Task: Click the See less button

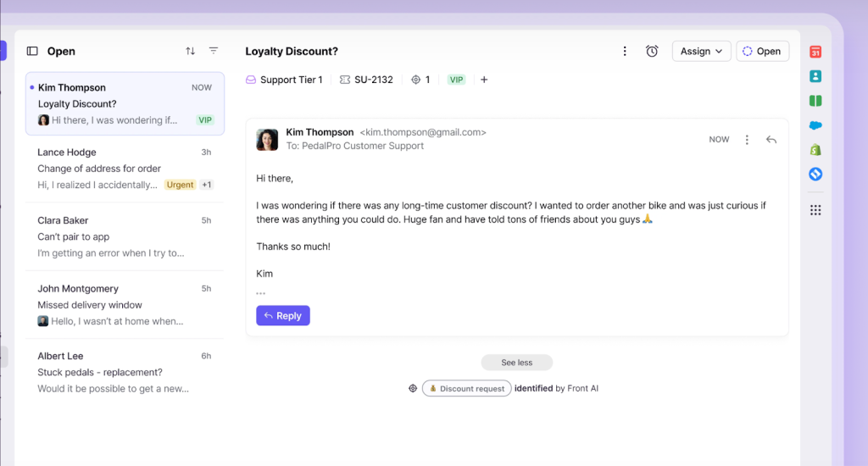Action: pyautogui.click(x=516, y=363)
